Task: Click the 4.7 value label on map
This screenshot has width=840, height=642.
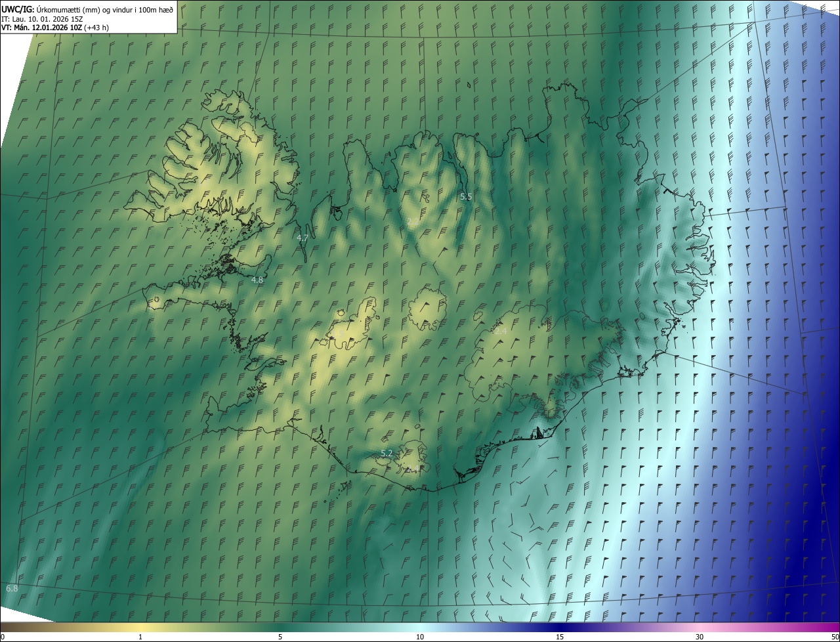Action: 303,238
